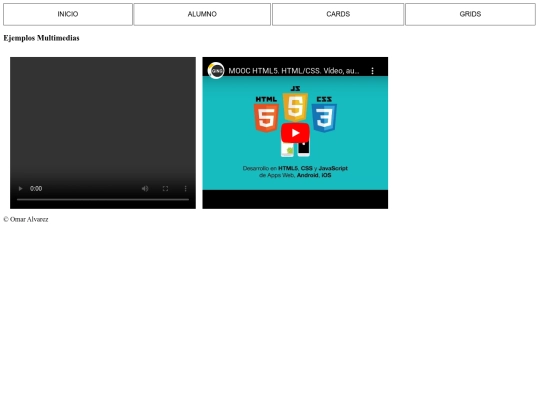This screenshot has height=405, width=540.
Task: Open YouTube embed three-dot menu
Action: pos(372,71)
